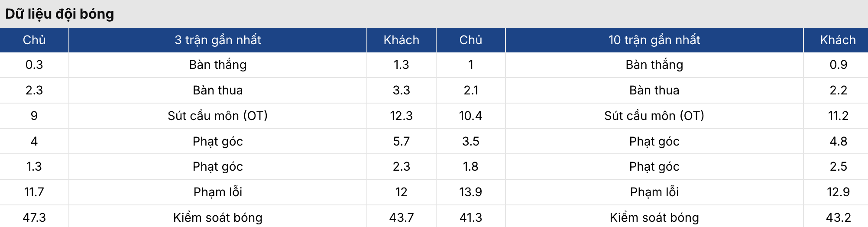Viewport: 868px width, 227px height.
Task: Select the 47.3 possession value cell
Action: click(34, 217)
